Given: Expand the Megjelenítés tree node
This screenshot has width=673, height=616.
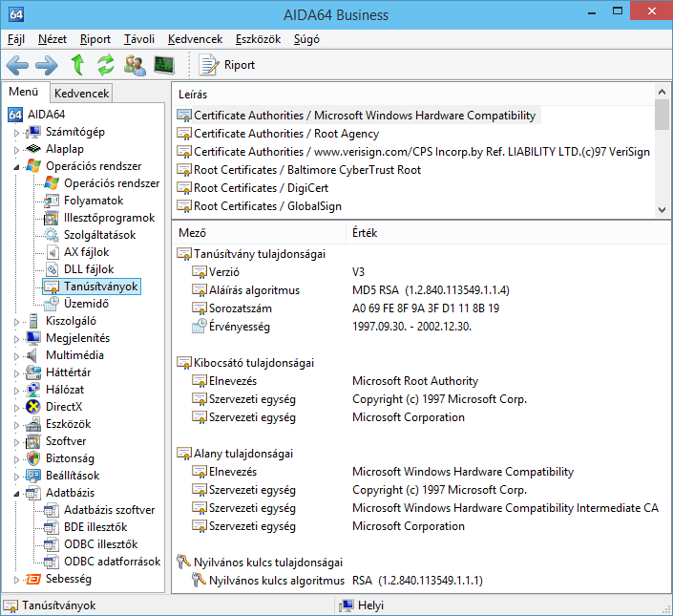Looking at the screenshot, I should pos(17,339).
